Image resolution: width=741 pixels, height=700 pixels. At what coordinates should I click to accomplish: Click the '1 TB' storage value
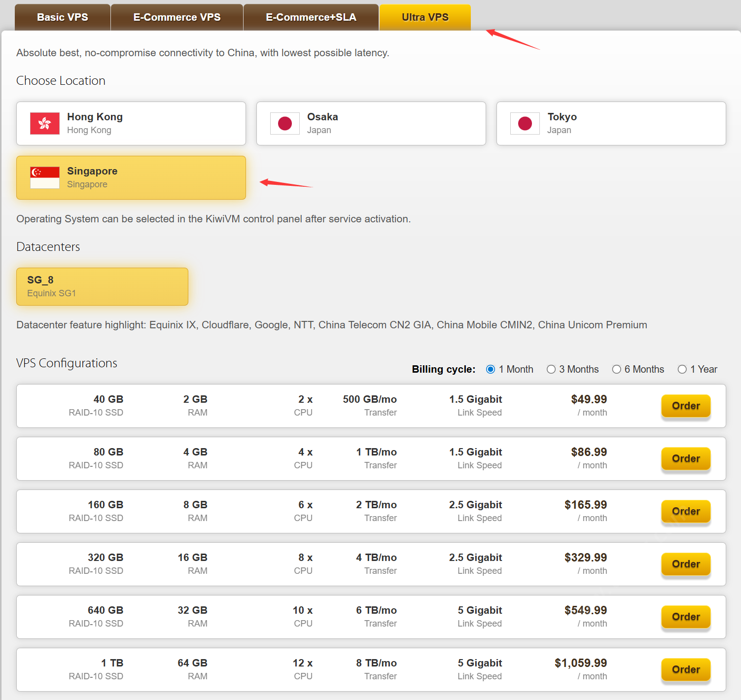tap(112, 663)
